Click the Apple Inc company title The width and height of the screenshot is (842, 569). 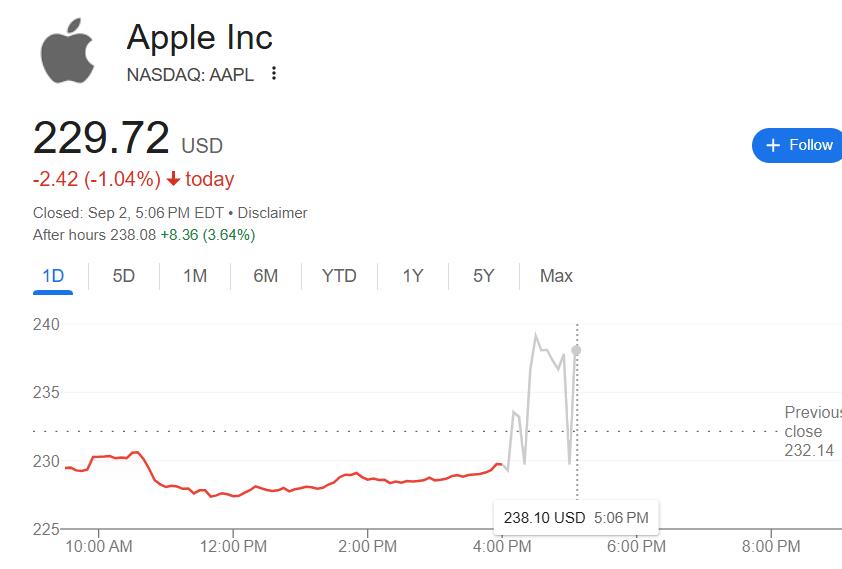click(200, 38)
